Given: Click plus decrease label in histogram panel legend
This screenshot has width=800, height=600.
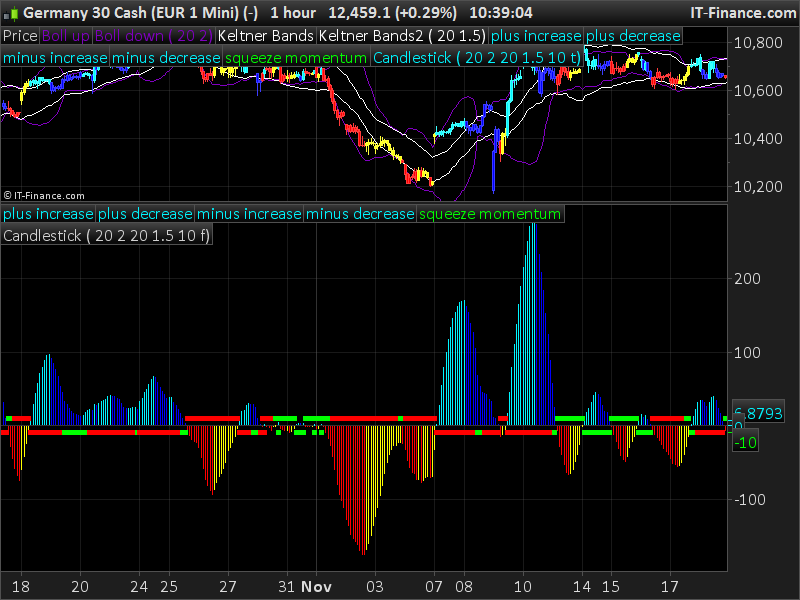Looking at the screenshot, I should tap(145, 214).
